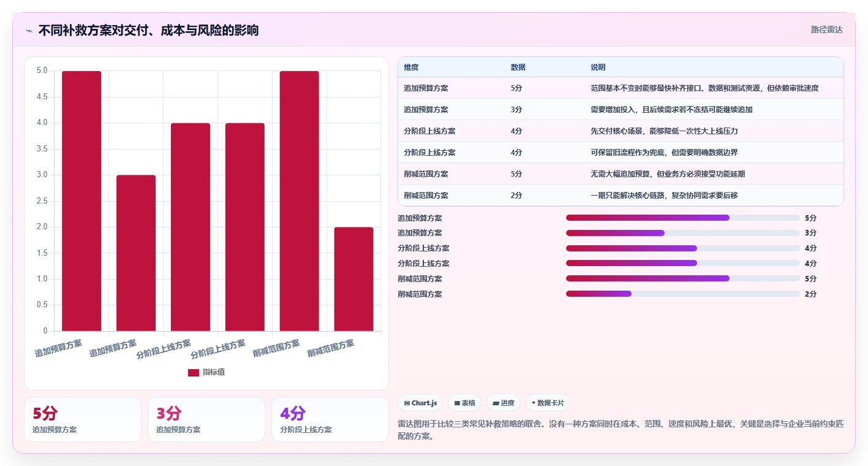
Task: Click the title 不同补救方案对交付、成本与风险的影响
Action: 148,30
